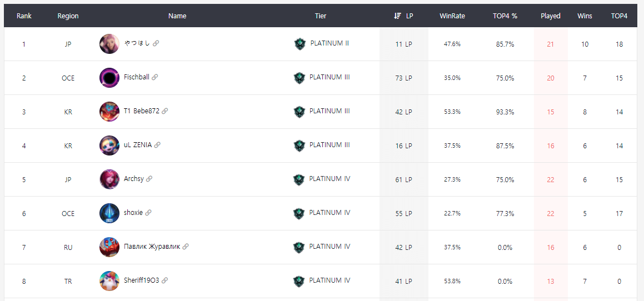Click the Platinum II tier emblem icon
Image resolution: width=644 pixels, height=301 pixels.
coord(300,44)
